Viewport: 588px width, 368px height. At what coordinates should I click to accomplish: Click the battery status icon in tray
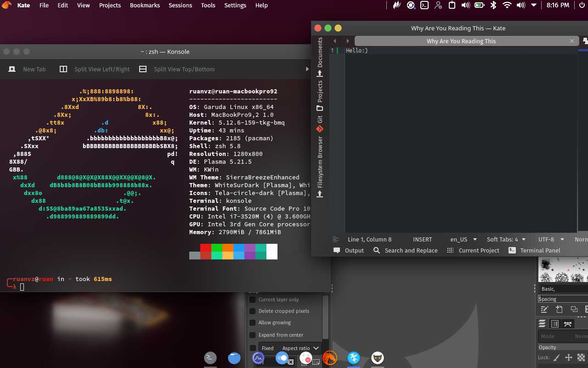[479, 6]
